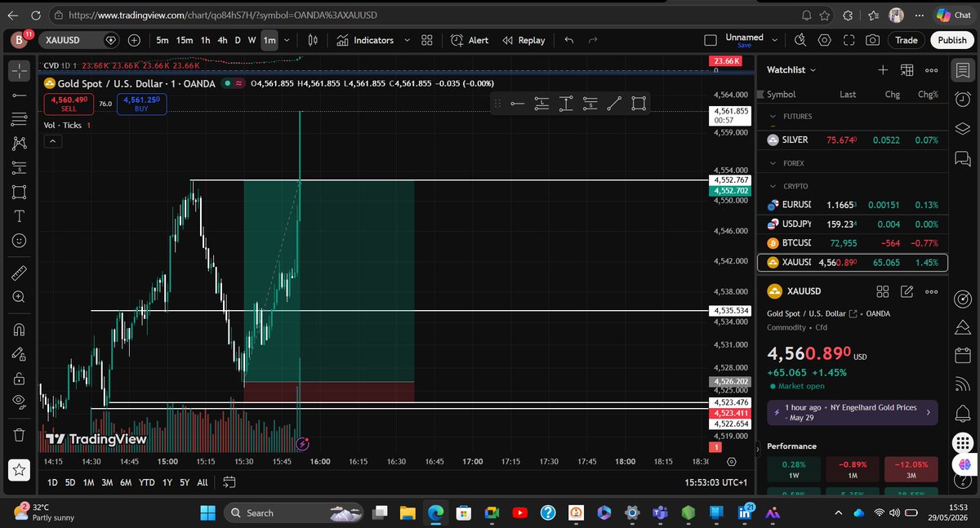Click the star favorites toolbar button

(20, 469)
